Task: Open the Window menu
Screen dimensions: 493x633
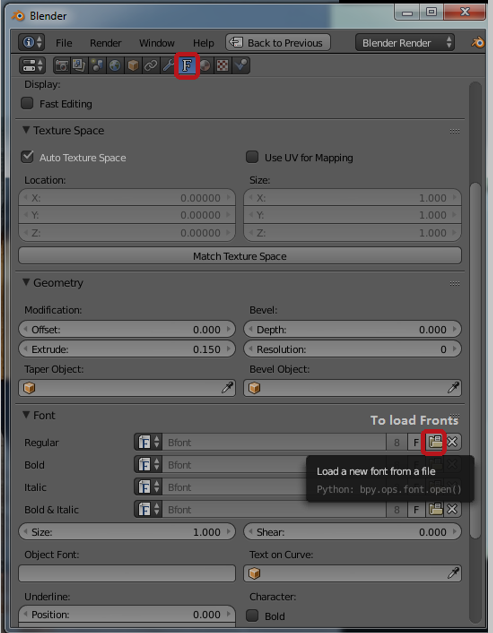Action: point(157,43)
